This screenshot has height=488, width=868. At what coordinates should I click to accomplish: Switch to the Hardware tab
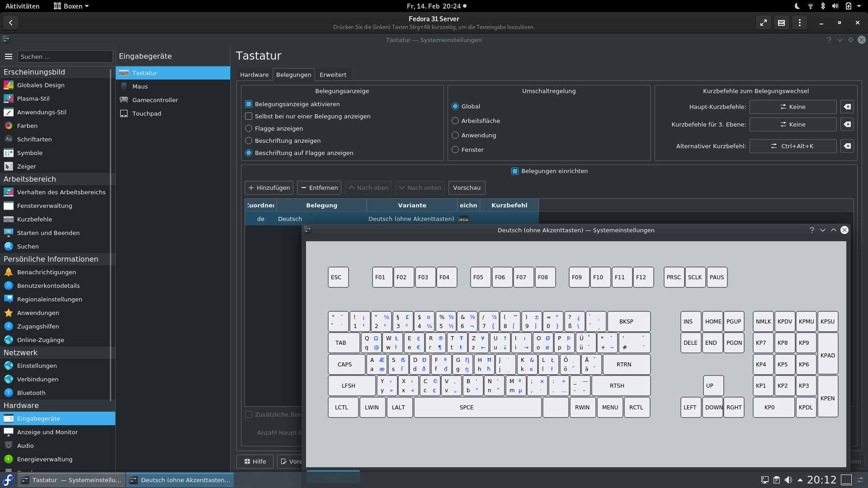(x=254, y=75)
